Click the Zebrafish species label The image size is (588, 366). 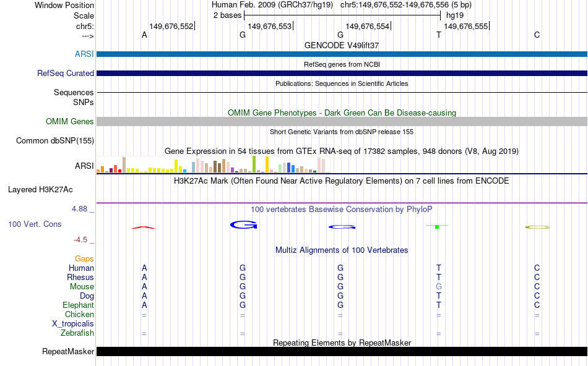pos(77,333)
